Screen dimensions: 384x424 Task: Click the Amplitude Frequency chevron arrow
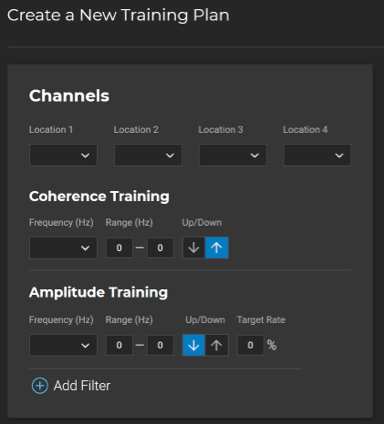[x=85, y=345]
